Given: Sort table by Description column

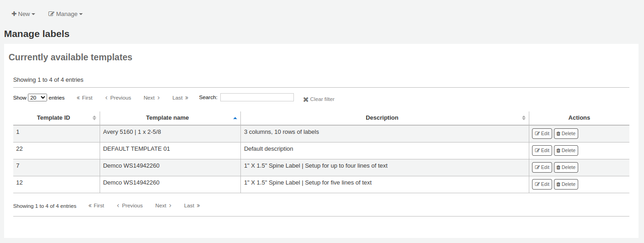Looking at the screenshot, I should coord(382,118).
